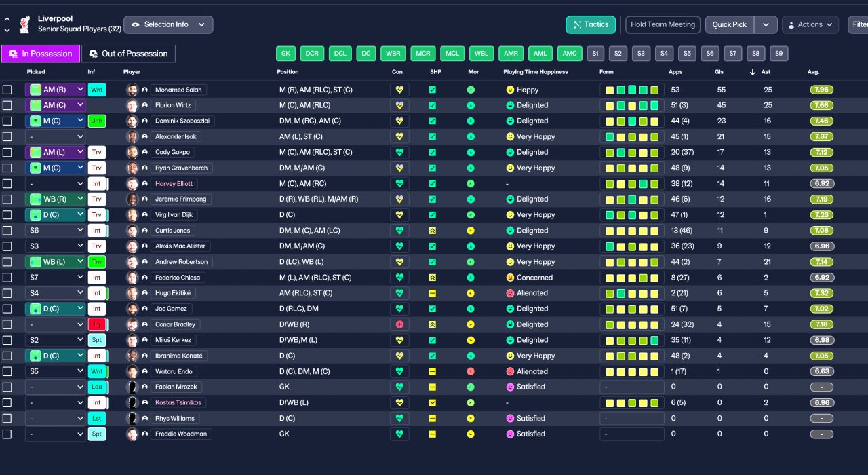Click the sort arrow in the Ast header

[x=753, y=72]
